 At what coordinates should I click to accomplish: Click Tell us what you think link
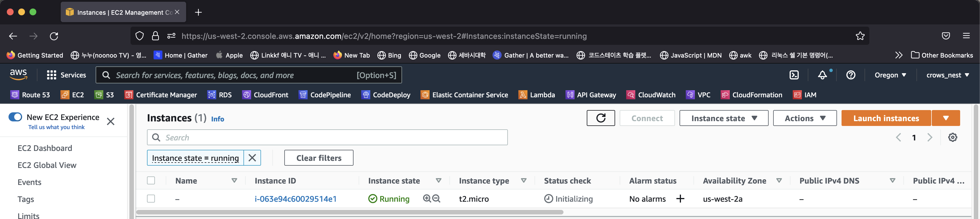[56, 127]
